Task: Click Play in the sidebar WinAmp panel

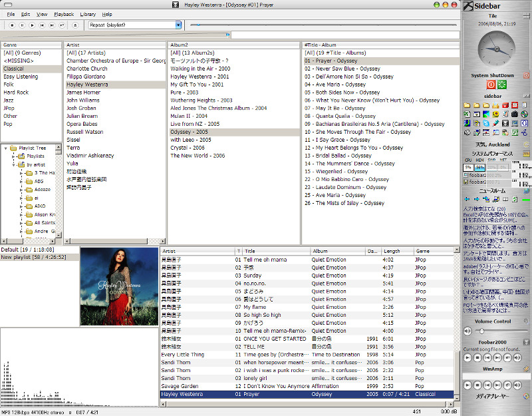Action: [467, 385]
